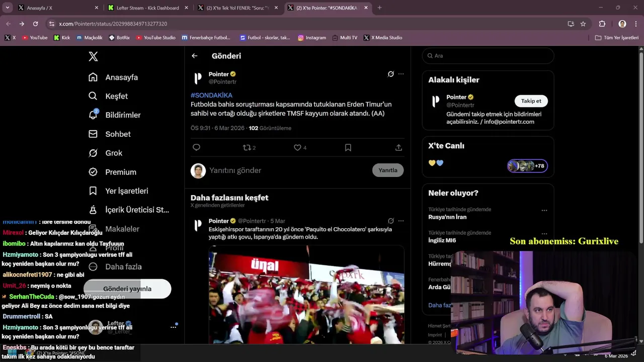Open Keşfet explore page
This screenshot has width=644, height=362.
pyautogui.click(x=108, y=96)
